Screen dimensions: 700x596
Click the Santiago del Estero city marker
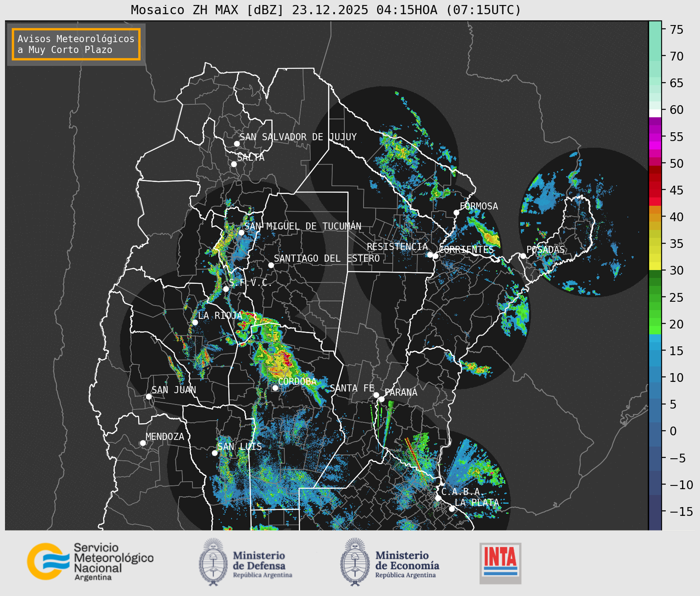pos(271,265)
